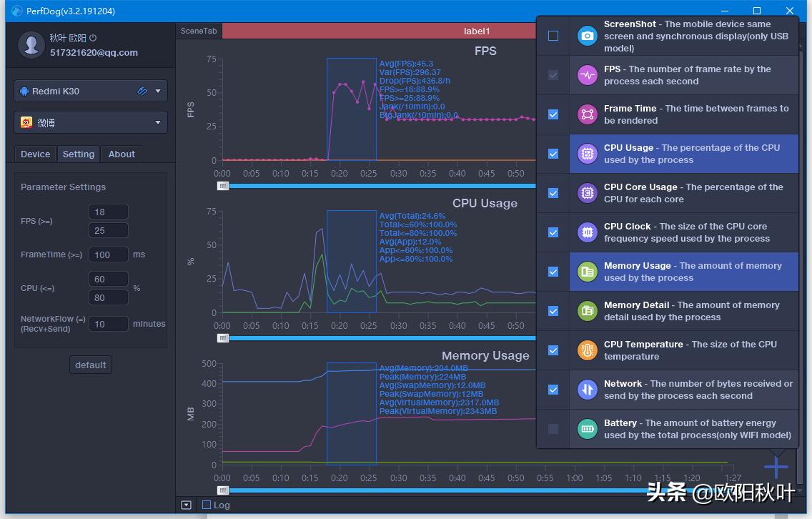Uncheck the CPU Clock checkbox

553,232
